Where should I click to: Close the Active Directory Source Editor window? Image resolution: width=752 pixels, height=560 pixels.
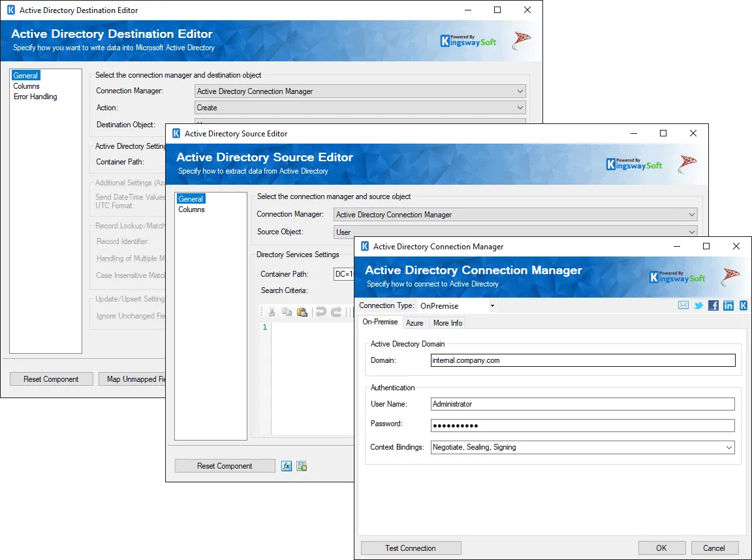pyautogui.click(x=693, y=133)
